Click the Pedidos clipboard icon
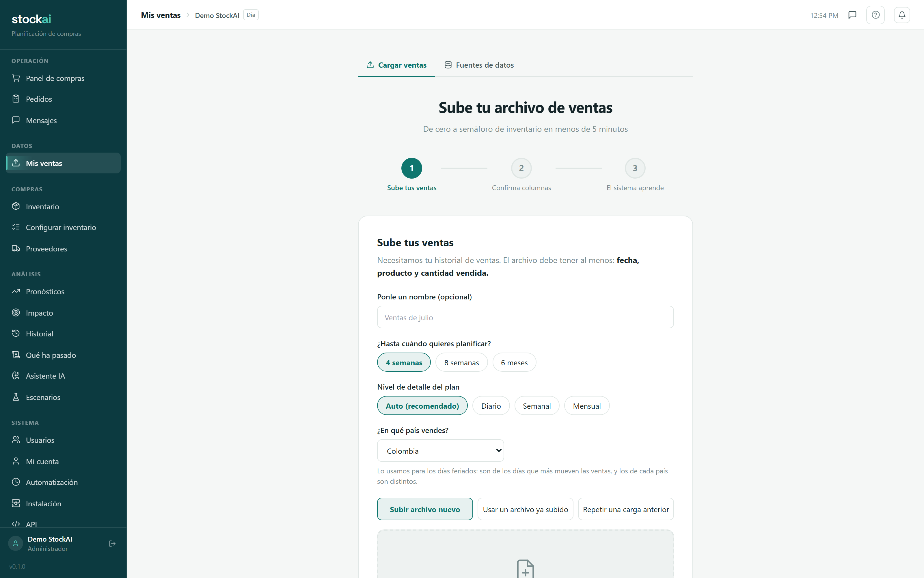Viewport: 924px width, 578px height. point(16,99)
